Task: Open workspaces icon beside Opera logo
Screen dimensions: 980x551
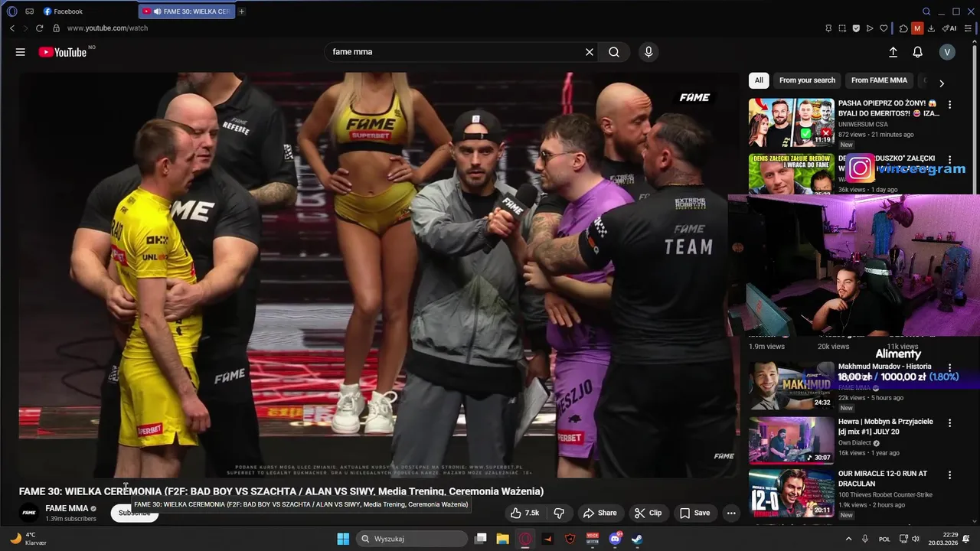Action: coord(29,11)
